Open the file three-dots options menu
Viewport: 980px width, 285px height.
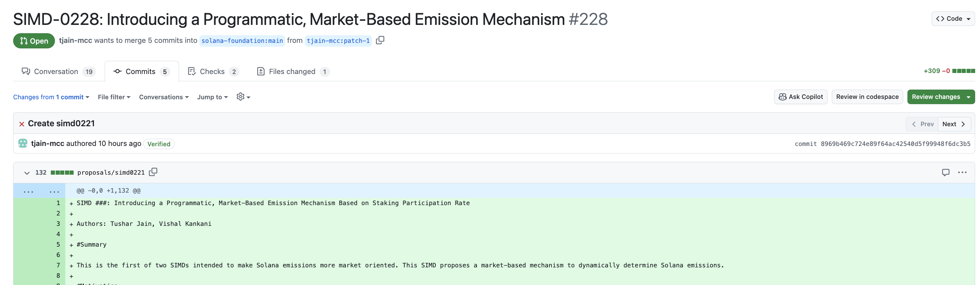[962, 172]
